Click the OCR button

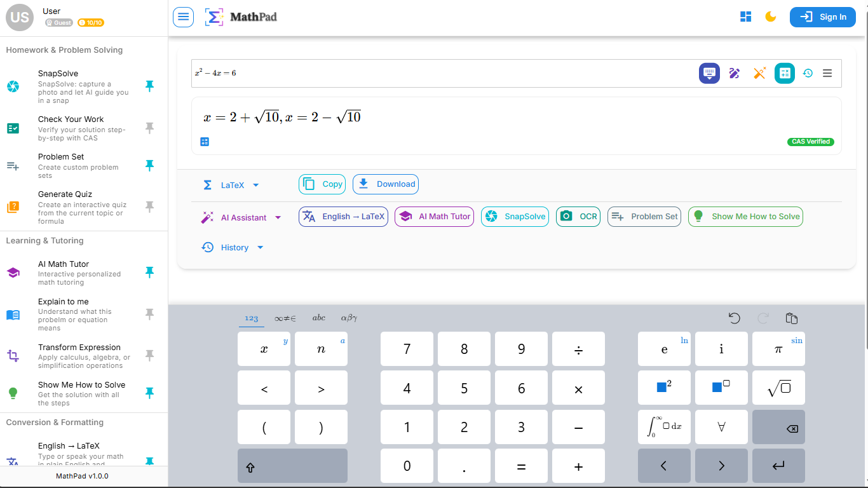pos(578,217)
